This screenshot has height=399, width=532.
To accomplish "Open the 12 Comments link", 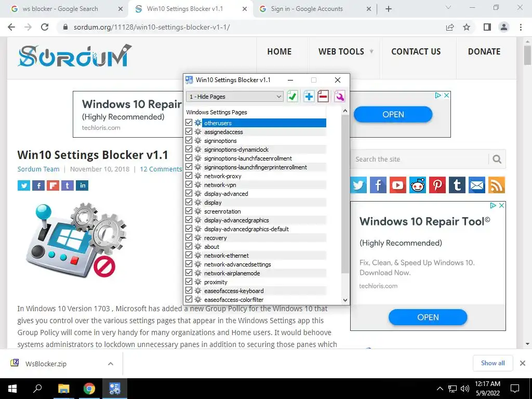I will [x=161, y=169].
